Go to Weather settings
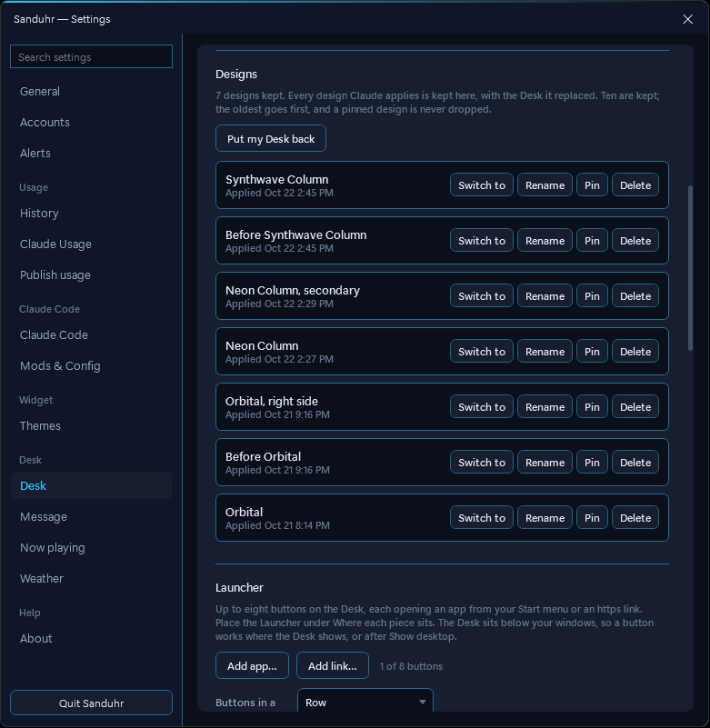This screenshot has width=710, height=728. [x=91, y=579]
